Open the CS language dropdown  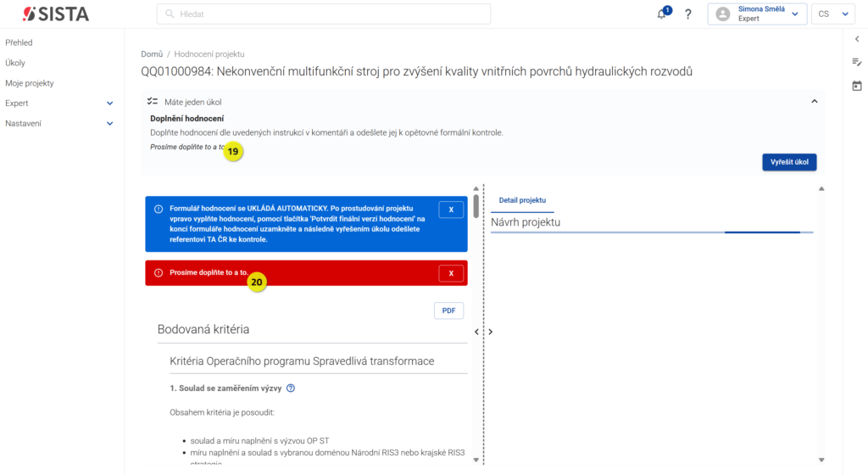coord(833,14)
